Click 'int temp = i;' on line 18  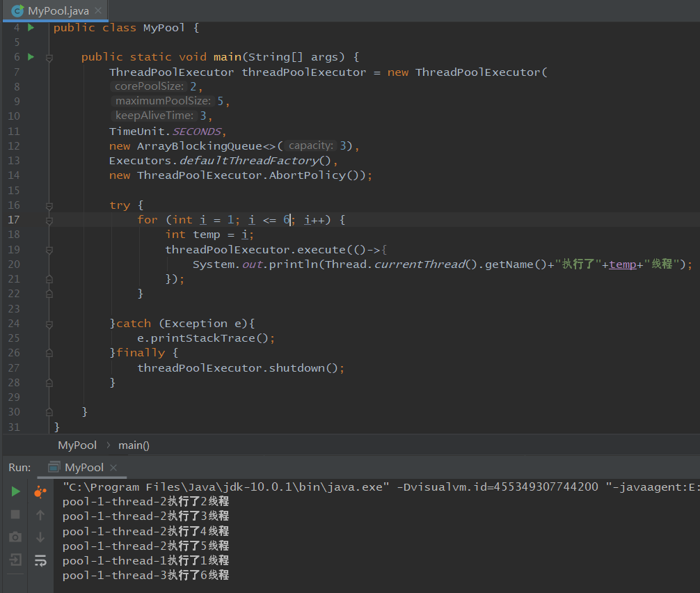209,235
